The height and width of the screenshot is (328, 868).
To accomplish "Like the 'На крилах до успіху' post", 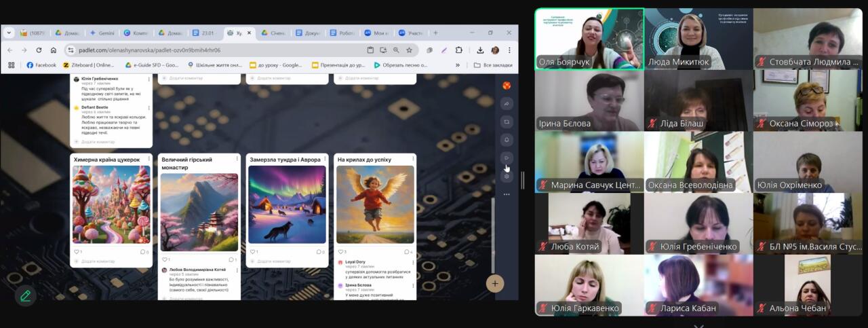I will click(x=342, y=252).
